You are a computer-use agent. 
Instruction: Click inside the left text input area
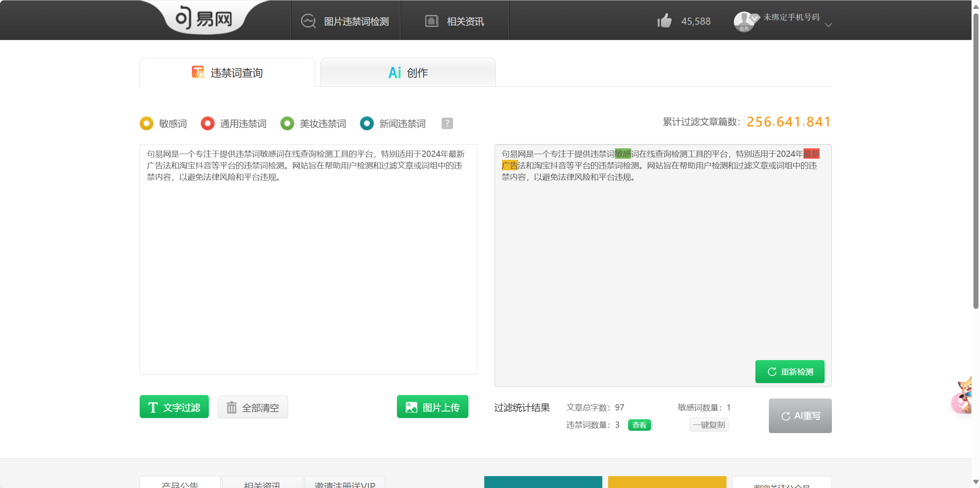308,269
